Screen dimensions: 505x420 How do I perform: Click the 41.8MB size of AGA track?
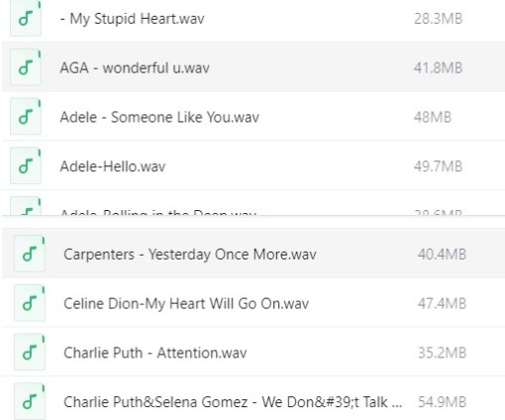coord(438,68)
